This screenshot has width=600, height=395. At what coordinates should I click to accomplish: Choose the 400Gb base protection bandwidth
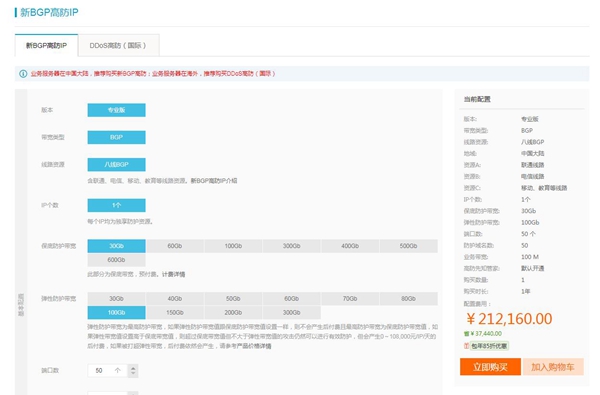pos(350,246)
